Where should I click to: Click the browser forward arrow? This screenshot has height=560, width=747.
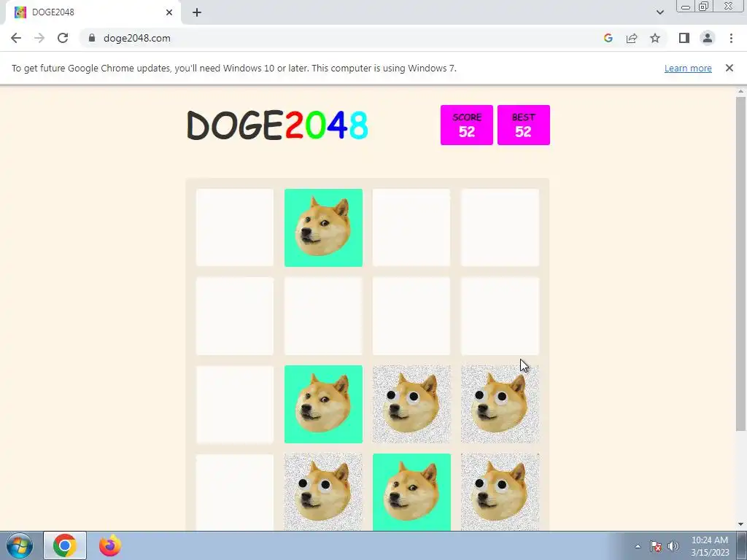point(39,38)
